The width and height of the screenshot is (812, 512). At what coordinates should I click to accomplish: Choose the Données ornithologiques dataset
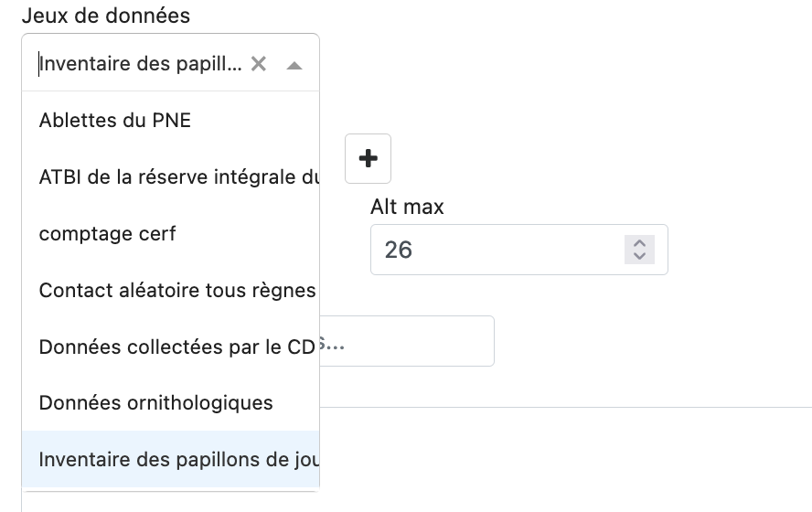[170, 403]
